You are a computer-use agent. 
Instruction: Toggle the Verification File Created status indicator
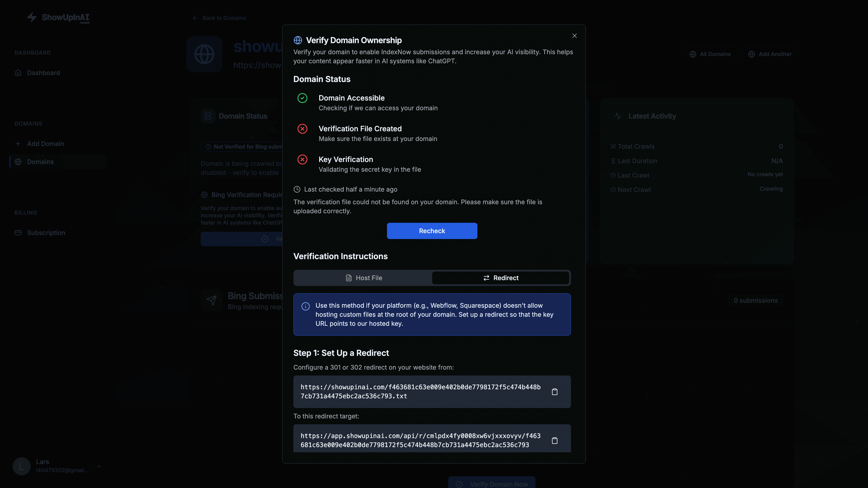coord(302,129)
